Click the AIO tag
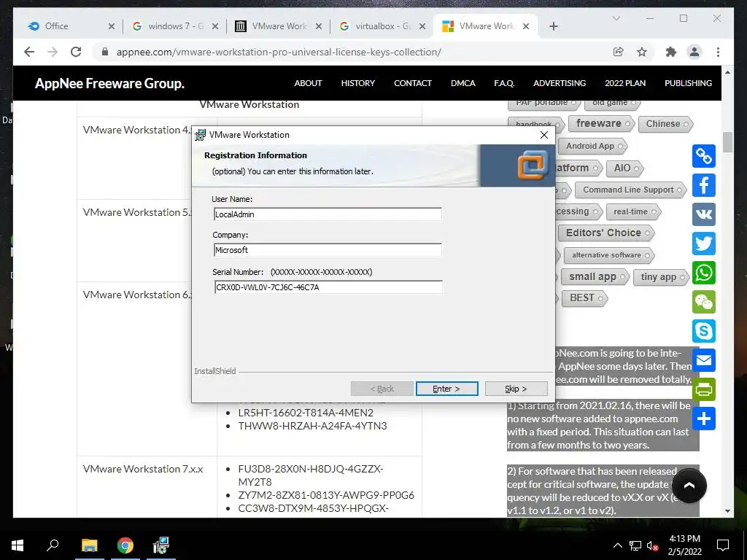This screenshot has height=560, width=747. 624,168
